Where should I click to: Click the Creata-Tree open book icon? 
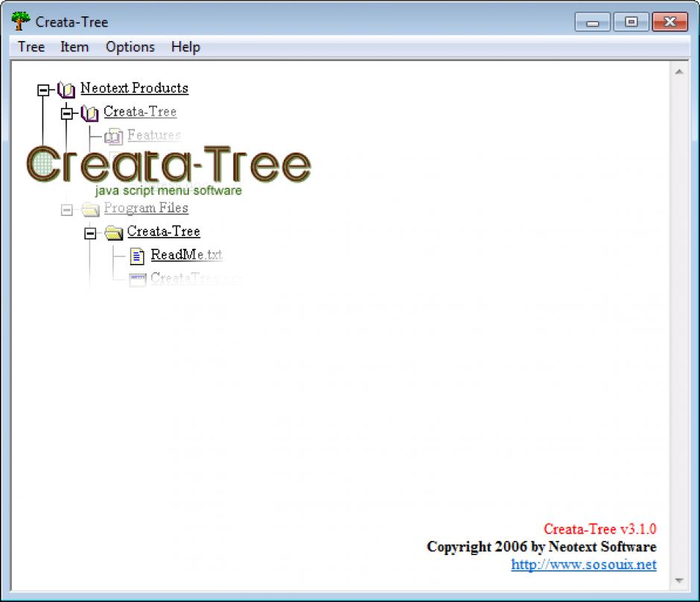click(x=89, y=113)
